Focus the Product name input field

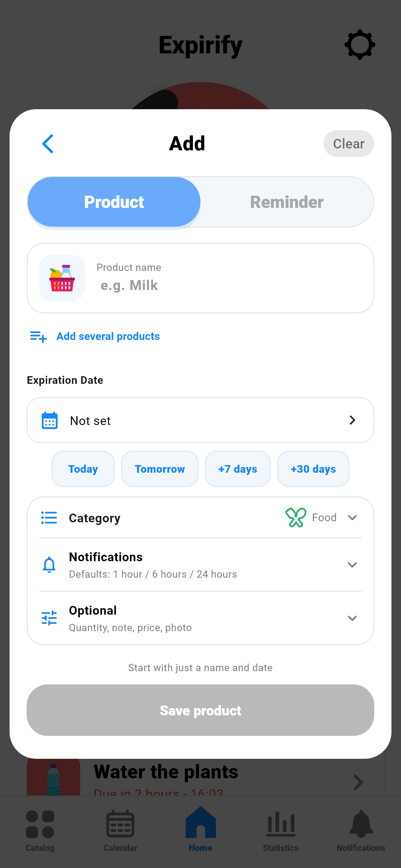(x=200, y=278)
